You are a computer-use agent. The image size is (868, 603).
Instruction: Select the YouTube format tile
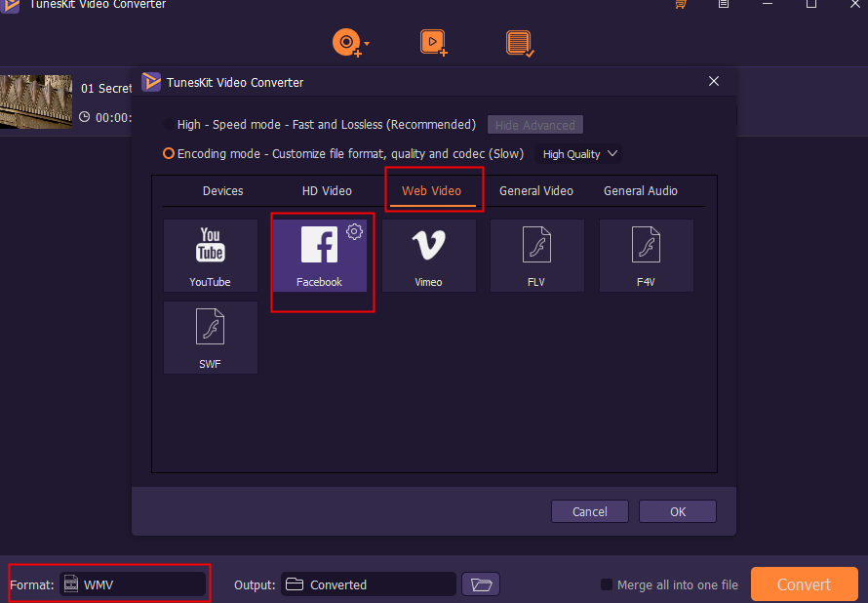[x=211, y=256]
